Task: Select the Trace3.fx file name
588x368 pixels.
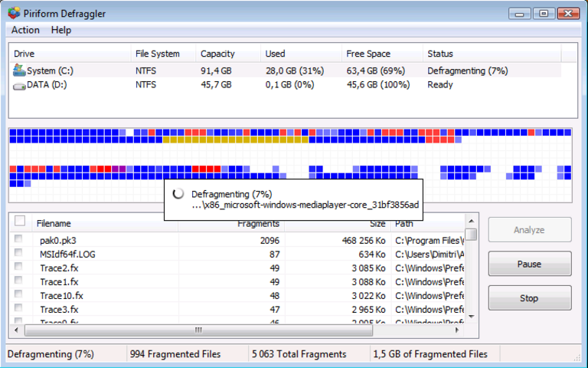Action: click(x=59, y=310)
